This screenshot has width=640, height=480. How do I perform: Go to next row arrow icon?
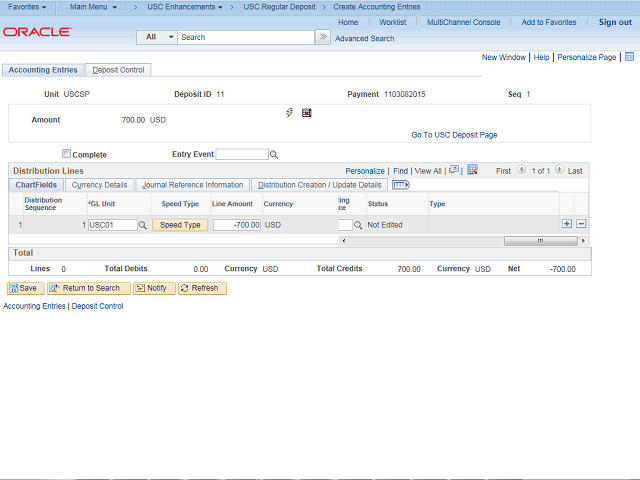tap(559, 169)
